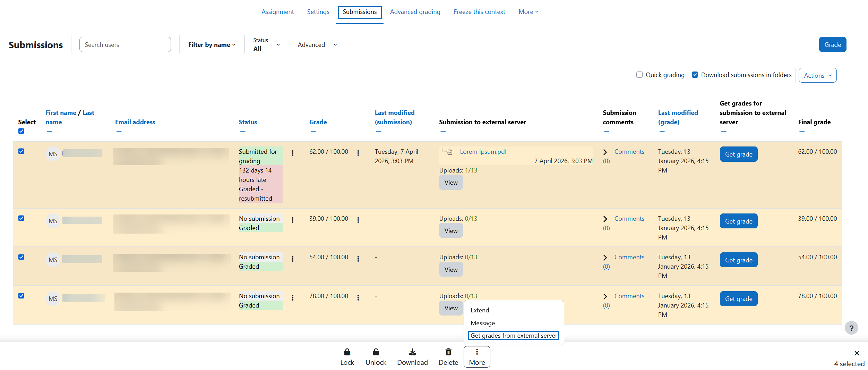
Task: Click the blue Grade button
Action: [x=832, y=45]
